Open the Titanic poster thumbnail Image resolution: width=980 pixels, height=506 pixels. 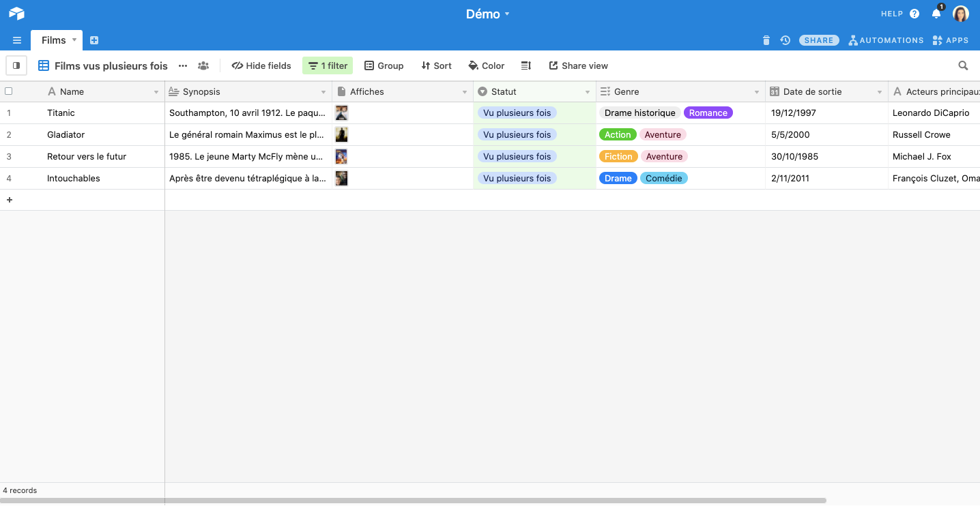341,113
